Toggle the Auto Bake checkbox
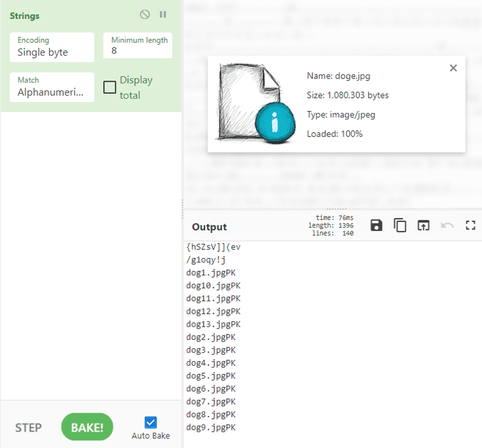 pyautogui.click(x=151, y=422)
